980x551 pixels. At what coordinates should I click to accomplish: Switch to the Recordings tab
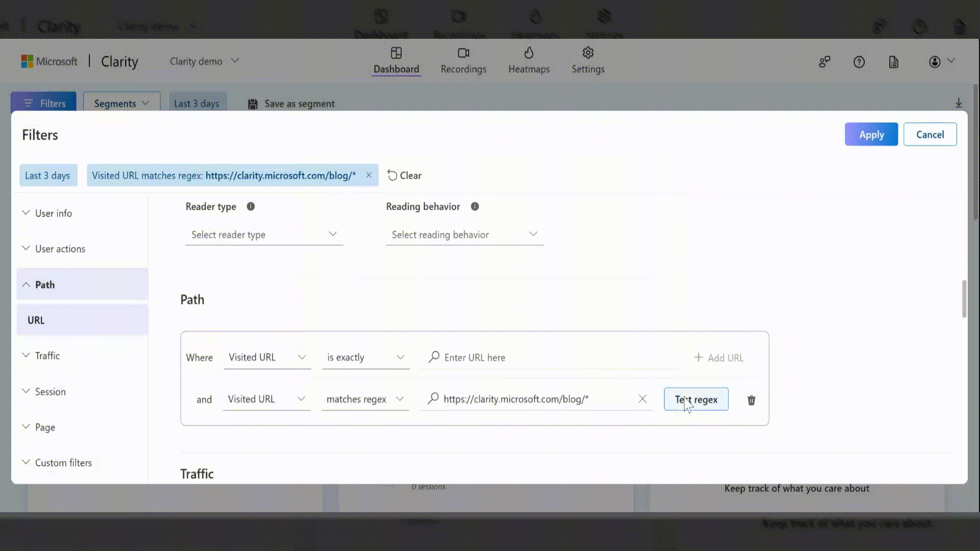[x=463, y=61]
